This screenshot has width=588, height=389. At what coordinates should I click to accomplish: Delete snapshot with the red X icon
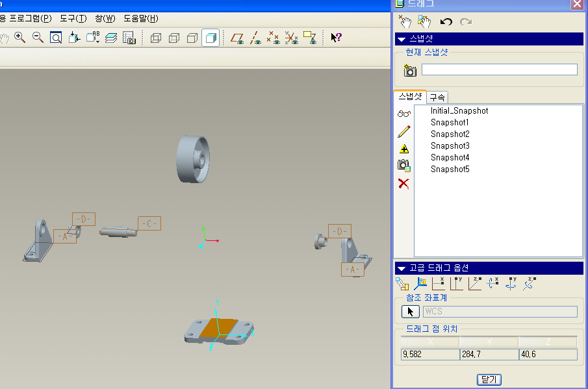[403, 184]
